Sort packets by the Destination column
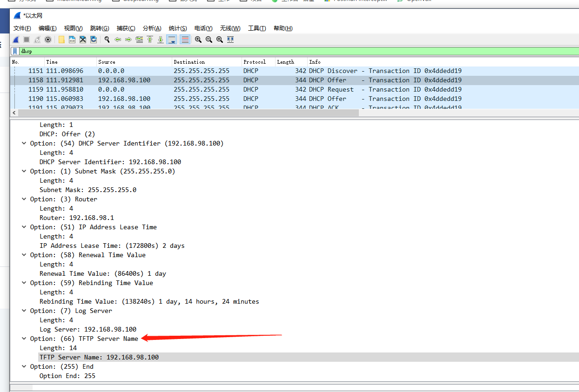Image resolution: width=579 pixels, height=392 pixels. 207,62
